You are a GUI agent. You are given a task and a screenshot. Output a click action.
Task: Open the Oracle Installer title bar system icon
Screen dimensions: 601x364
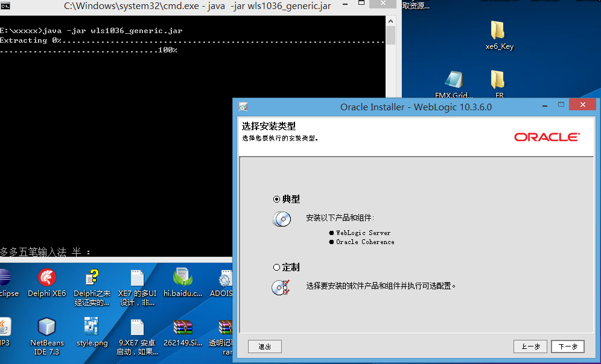pos(243,107)
